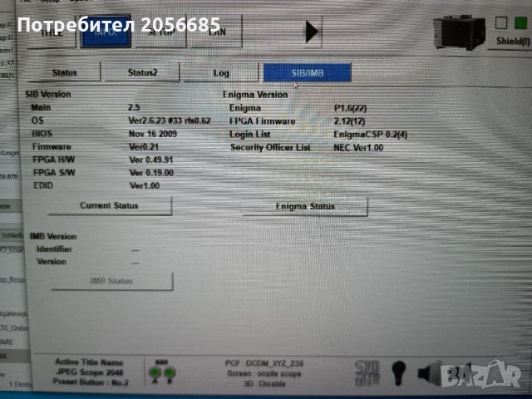Switch to the Status sub-tab
The width and height of the screenshot is (532, 399).
click(x=65, y=72)
